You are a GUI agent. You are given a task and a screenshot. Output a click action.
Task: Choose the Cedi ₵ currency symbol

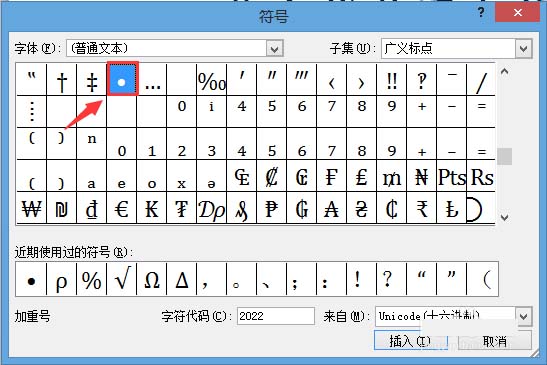coord(392,208)
